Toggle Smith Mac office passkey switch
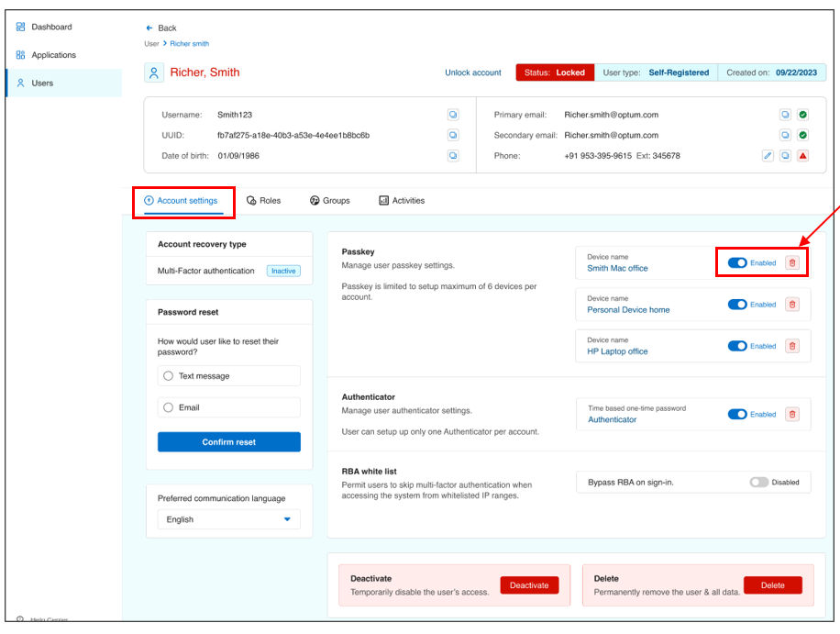 point(737,262)
